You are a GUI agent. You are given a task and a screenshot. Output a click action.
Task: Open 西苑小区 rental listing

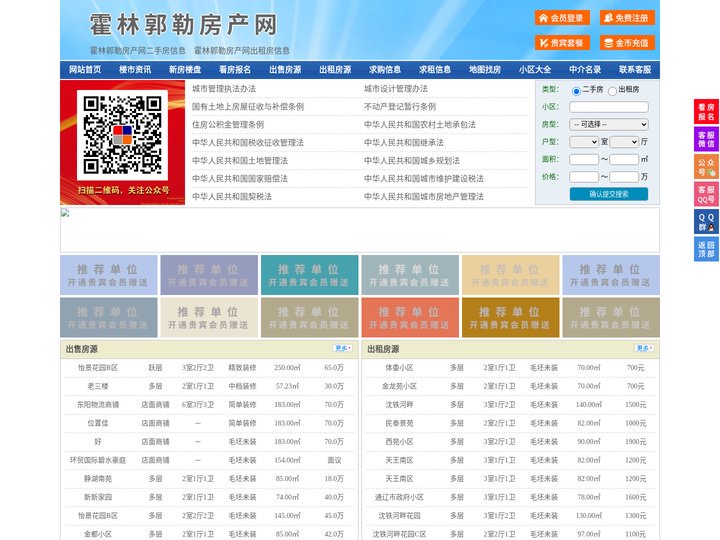399,442
